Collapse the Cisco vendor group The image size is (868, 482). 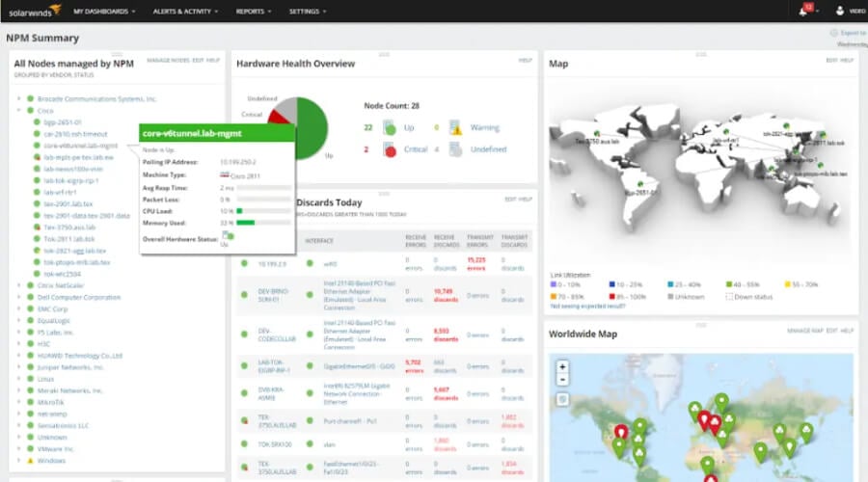pos(19,110)
